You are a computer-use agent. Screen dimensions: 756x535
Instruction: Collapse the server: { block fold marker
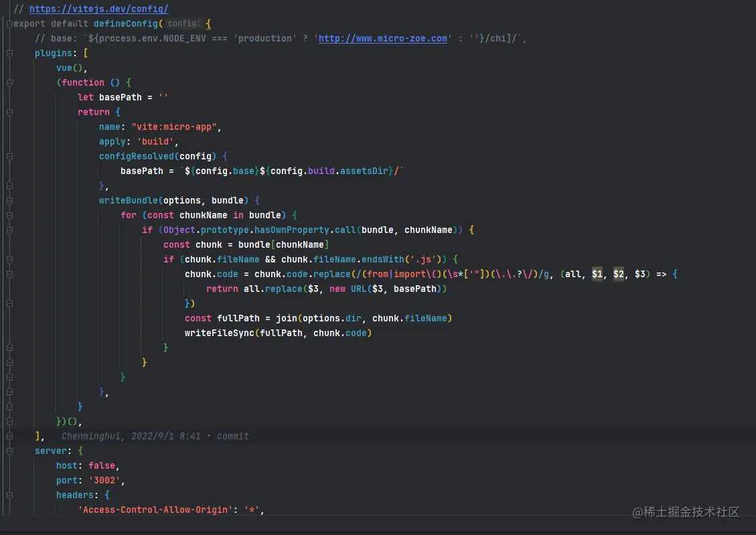(9, 451)
